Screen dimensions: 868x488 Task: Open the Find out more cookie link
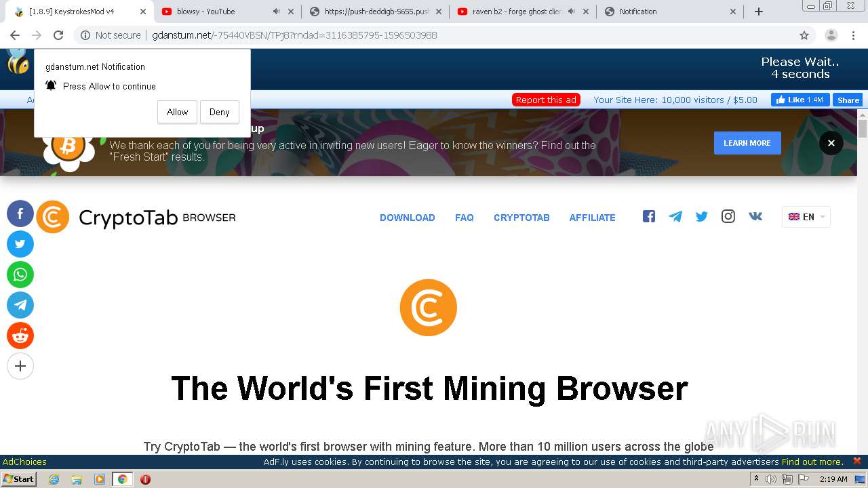pyautogui.click(x=812, y=462)
